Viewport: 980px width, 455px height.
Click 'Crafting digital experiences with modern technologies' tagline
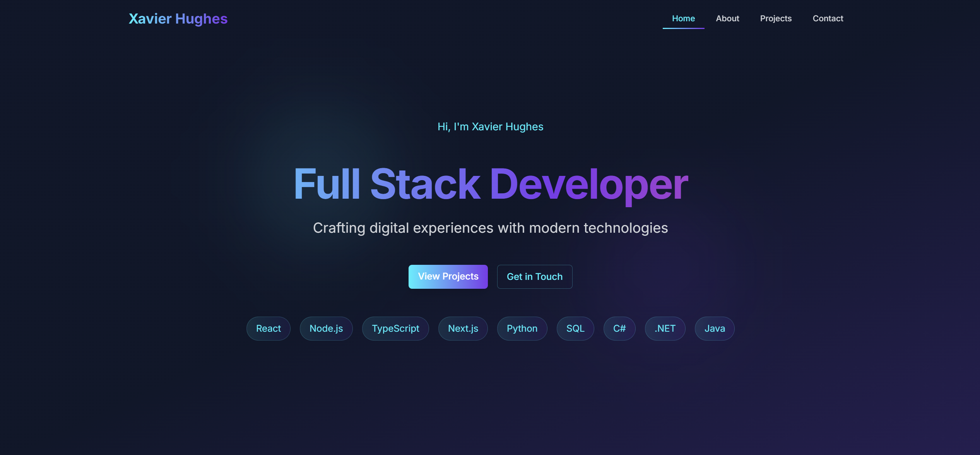tap(490, 228)
